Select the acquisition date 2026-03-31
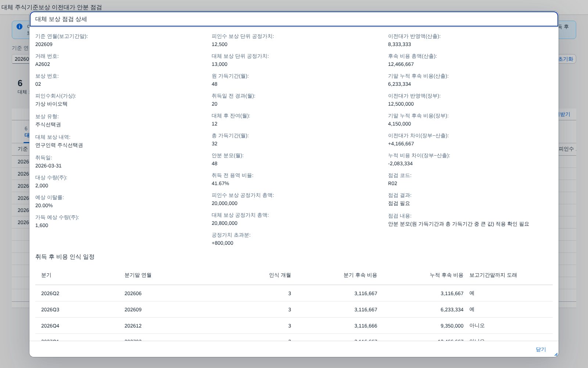 pyautogui.click(x=49, y=166)
